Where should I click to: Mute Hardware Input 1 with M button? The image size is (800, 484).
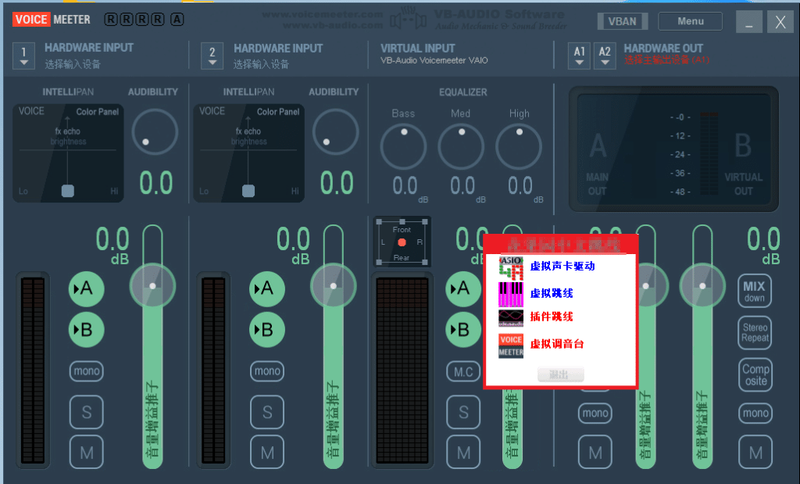[86, 452]
